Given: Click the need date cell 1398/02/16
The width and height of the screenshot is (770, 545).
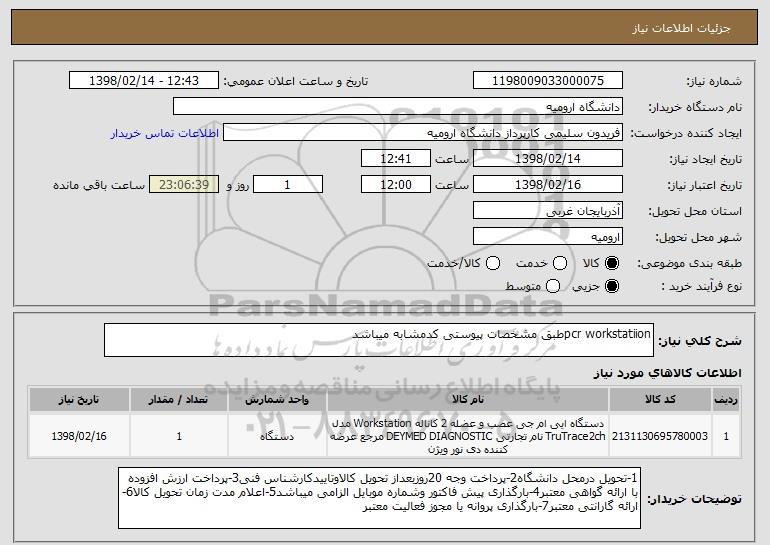Looking at the screenshot, I should (x=79, y=436).
